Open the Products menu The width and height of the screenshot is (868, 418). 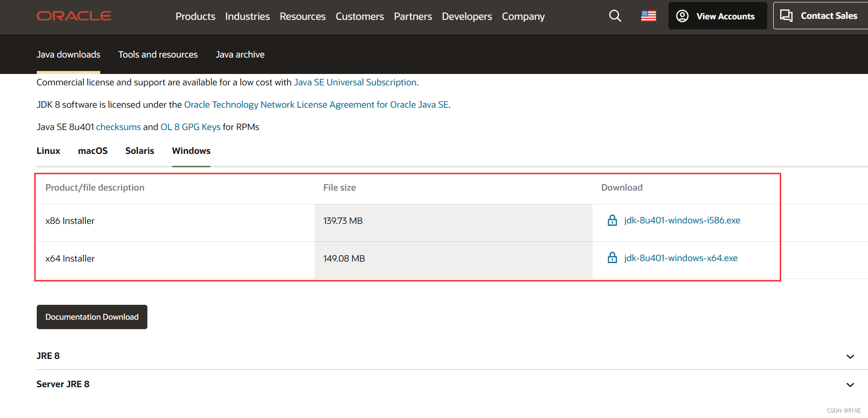pos(196,16)
